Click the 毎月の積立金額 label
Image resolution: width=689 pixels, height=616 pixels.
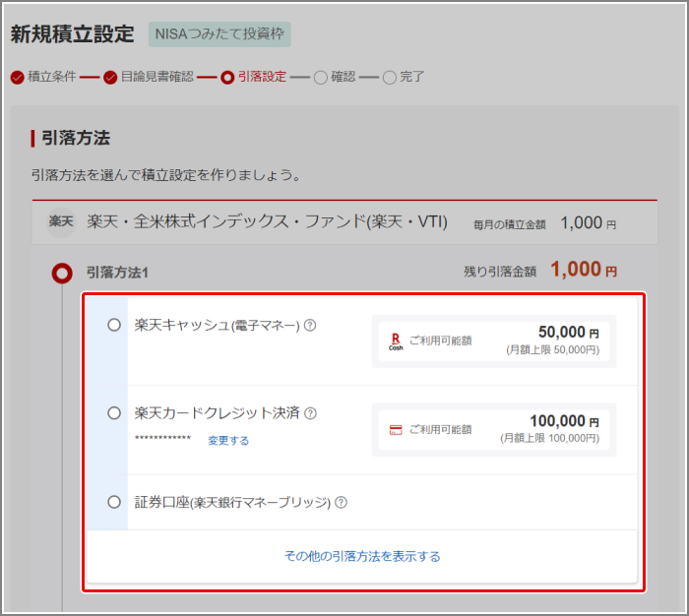point(509,225)
